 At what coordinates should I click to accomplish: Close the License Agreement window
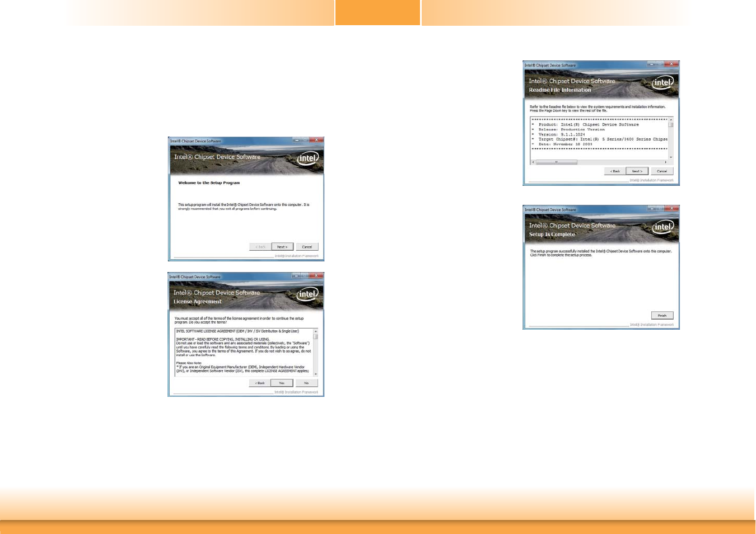pos(316,275)
